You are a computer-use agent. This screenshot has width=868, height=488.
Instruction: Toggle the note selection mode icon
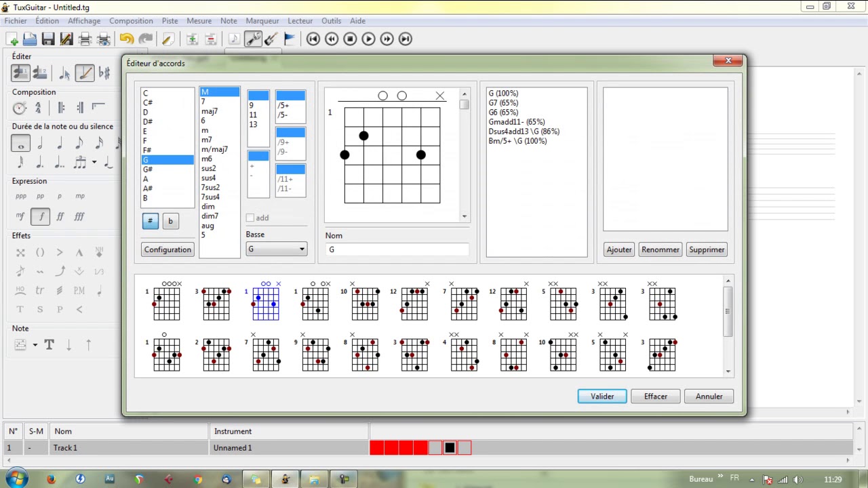(x=65, y=73)
